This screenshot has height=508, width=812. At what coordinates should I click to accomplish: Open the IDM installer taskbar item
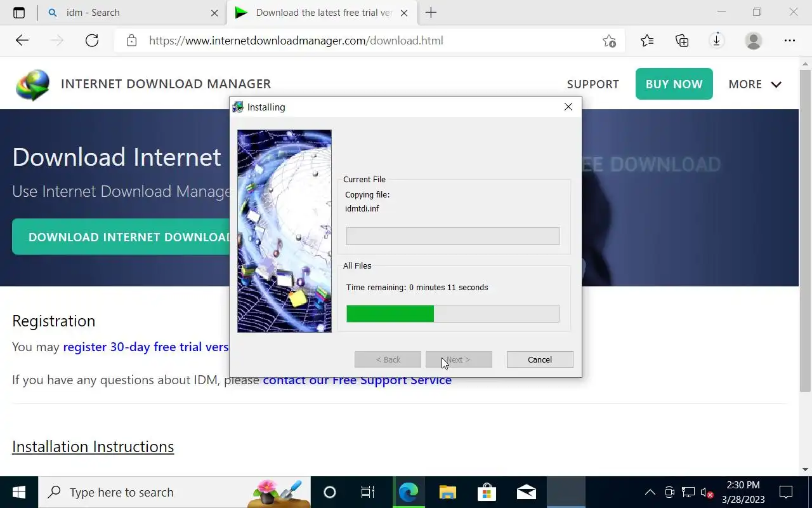point(566,492)
